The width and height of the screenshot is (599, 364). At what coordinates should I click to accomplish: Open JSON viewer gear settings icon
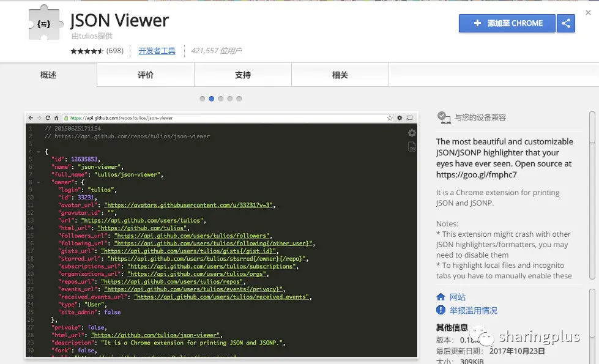point(411,133)
